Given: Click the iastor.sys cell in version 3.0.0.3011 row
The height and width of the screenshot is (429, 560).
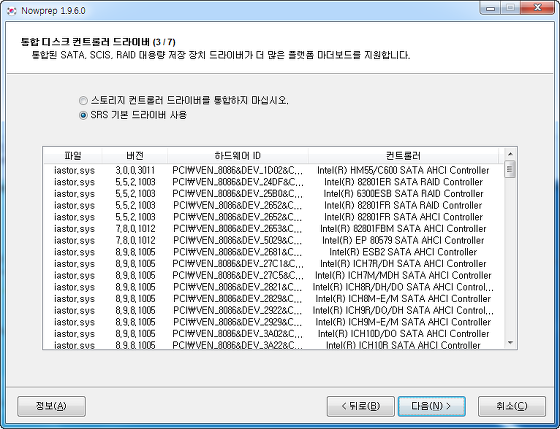Looking at the screenshot, I should point(74,170).
